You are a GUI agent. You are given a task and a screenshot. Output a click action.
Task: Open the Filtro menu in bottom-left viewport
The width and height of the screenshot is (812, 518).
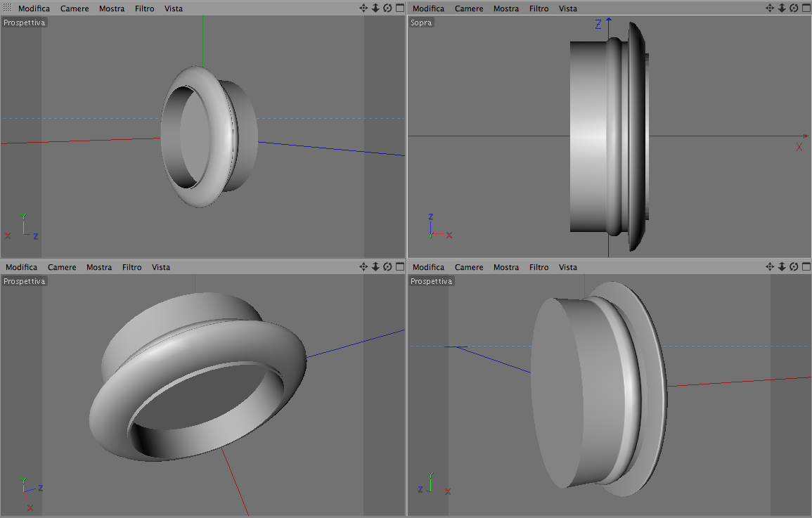click(x=132, y=268)
